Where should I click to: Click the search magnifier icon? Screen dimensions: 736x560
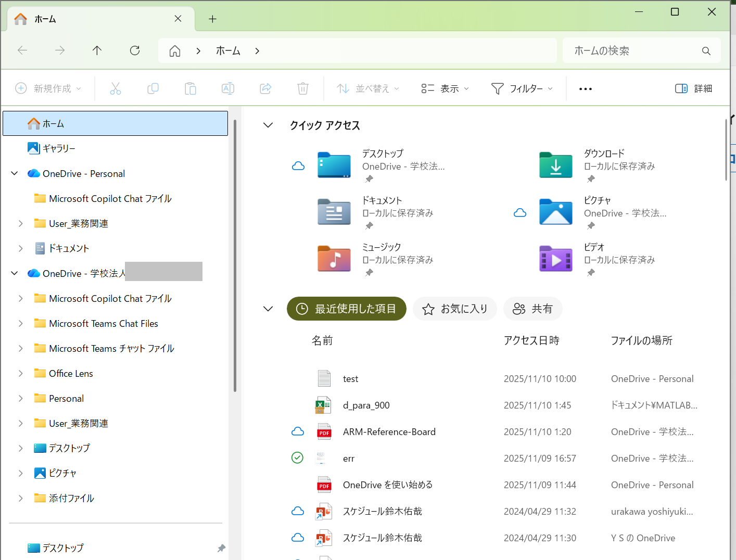coord(706,51)
